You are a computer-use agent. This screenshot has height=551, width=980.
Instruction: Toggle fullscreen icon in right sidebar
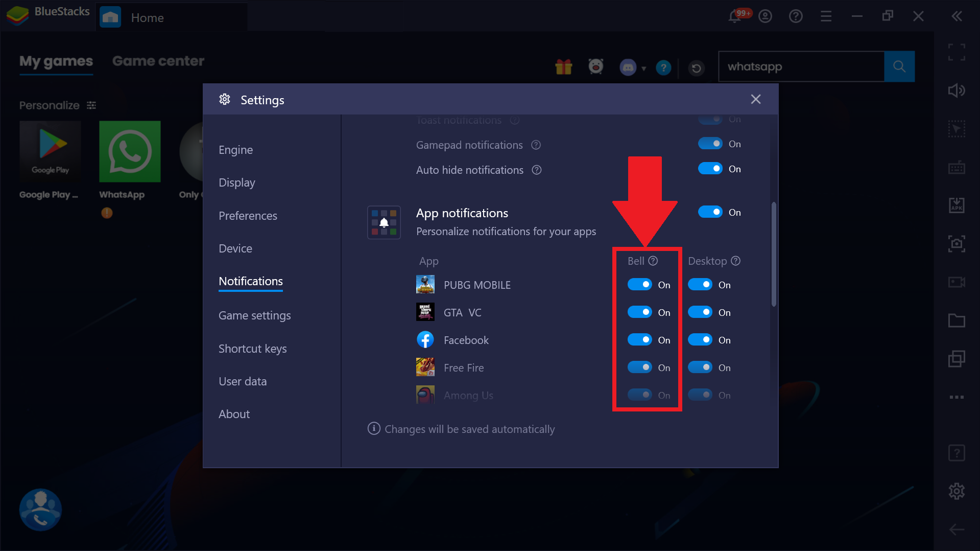[957, 52]
